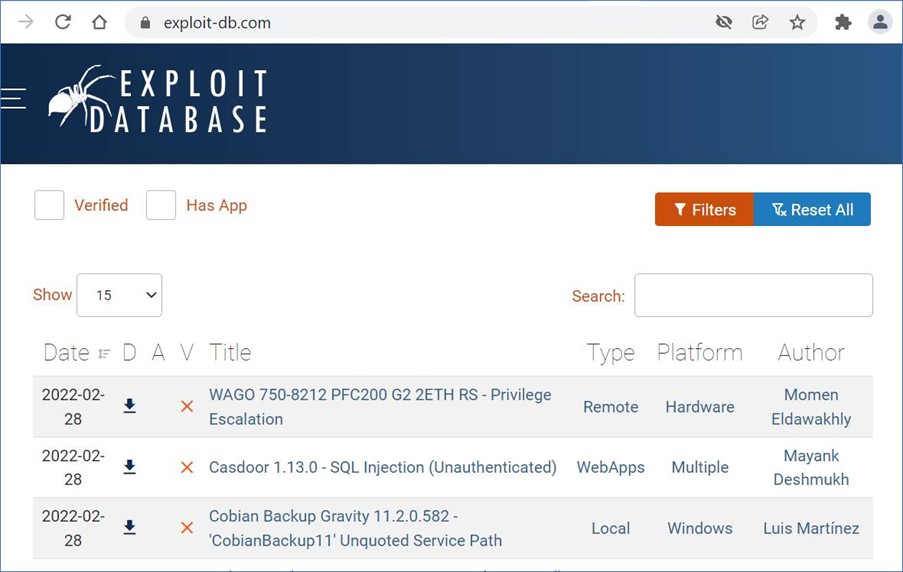Download the WAGO 750-8212 exploit
The height and width of the screenshot is (572, 903).
coord(129,406)
